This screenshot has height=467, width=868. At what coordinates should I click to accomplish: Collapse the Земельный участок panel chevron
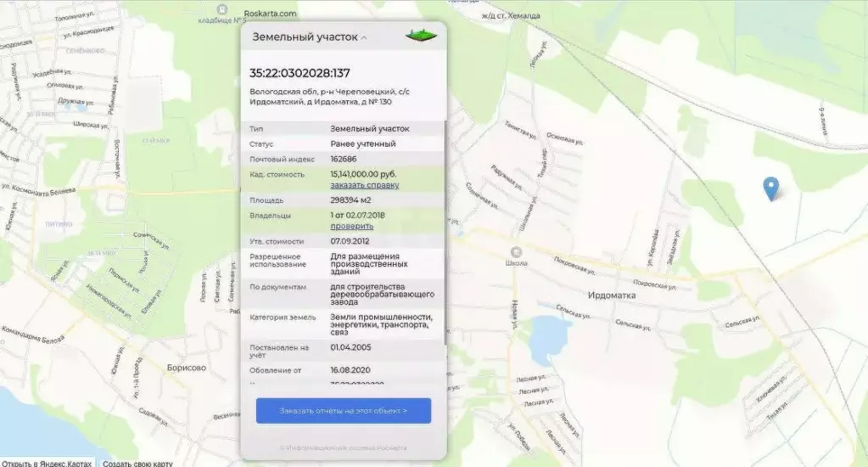click(364, 37)
